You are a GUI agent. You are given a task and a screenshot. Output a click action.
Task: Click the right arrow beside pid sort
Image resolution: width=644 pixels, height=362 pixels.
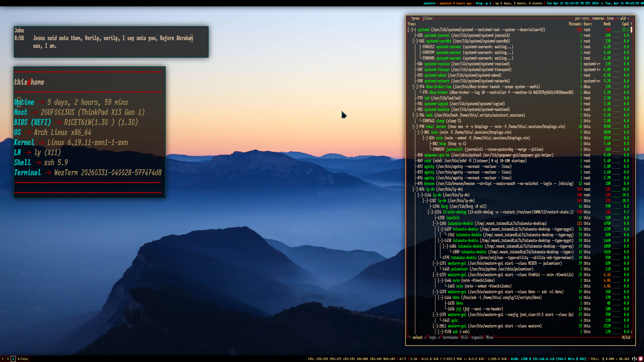(x=628, y=18)
